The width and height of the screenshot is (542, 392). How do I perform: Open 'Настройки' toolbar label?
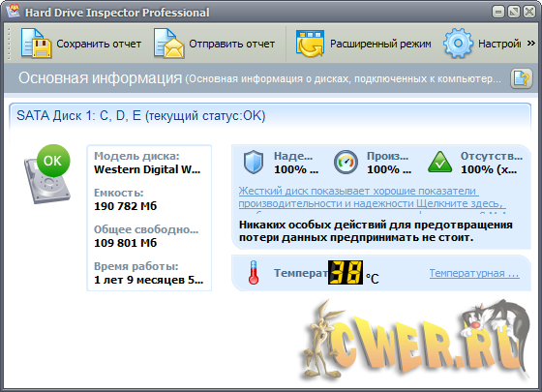click(499, 44)
